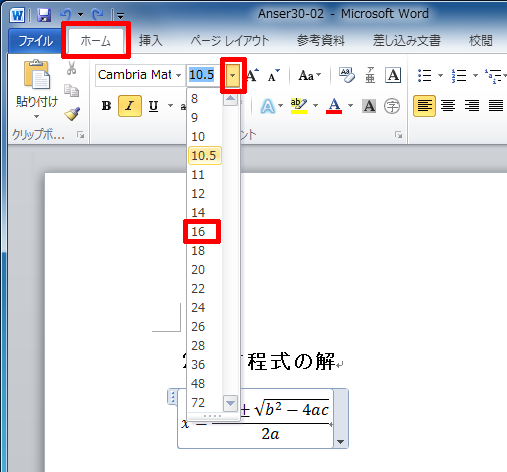Click the font size list scroll-down arrow
Viewport: 507px width, 472px height.
tap(230, 403)
